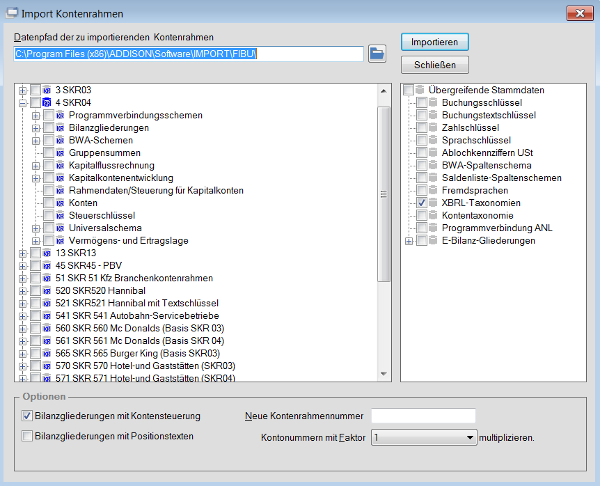
Task: Click the highlighted icon beside 4 SKR04
Action: click(x=47, y=103)
